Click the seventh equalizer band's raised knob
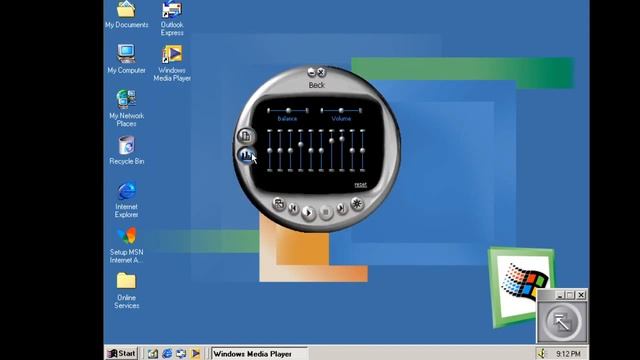Image resolution: width=640 pixels, height=360 pixels. coord(331,140)
